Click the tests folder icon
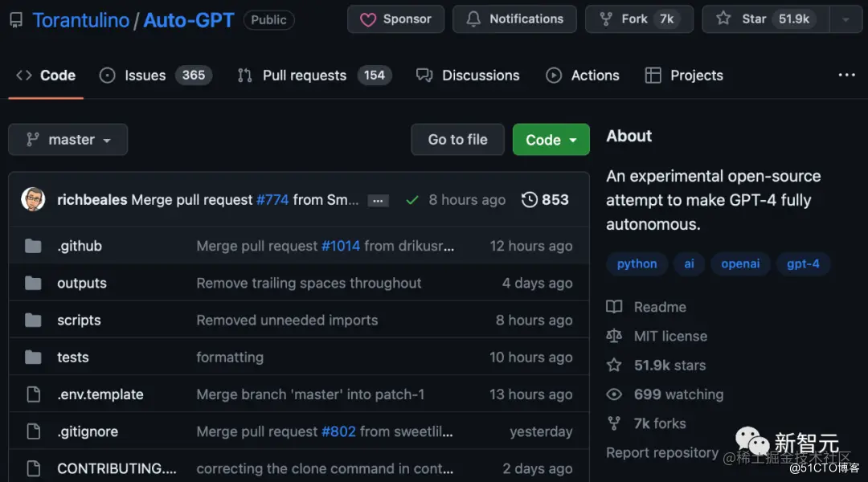Screen dimensions: 868x482 point(33,357)
